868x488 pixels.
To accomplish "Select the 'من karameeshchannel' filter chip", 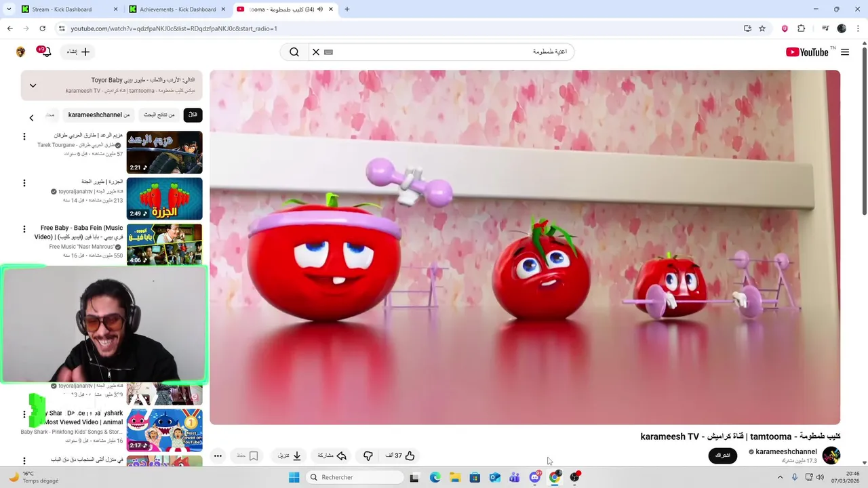I will [99, 115].
